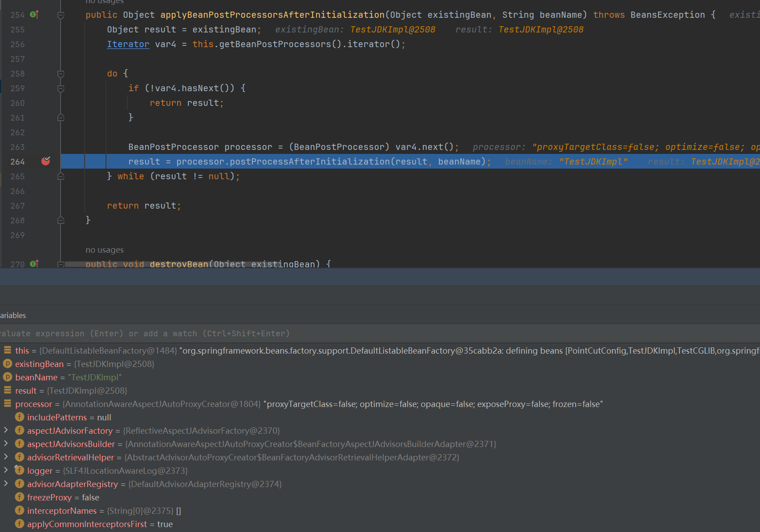760x532 pixels.
Task: Select the beanName parameter icon
Action: click(8, 377)
